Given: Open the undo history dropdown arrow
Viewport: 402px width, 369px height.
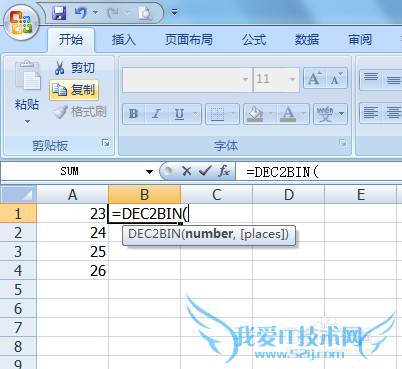Looking at the screenshot, I should tap(95, 13).
